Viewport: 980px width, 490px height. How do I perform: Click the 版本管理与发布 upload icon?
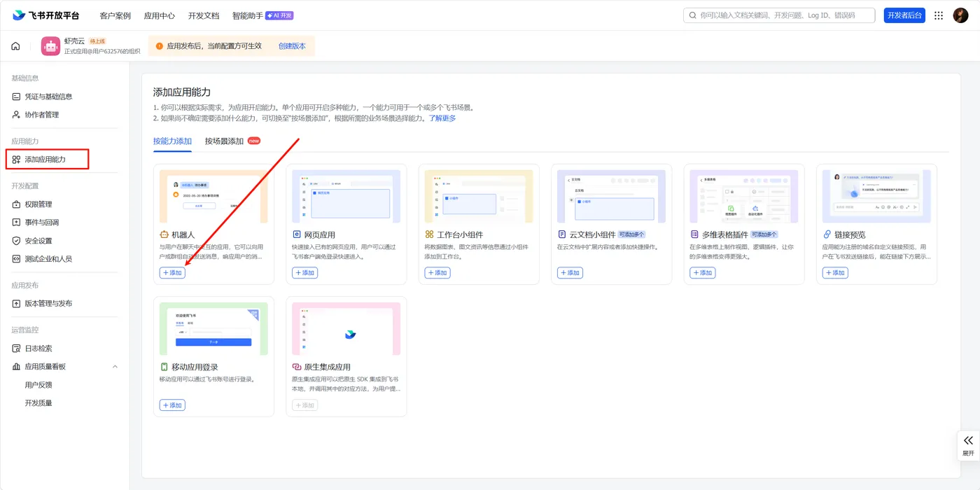[x=16, y=304]
